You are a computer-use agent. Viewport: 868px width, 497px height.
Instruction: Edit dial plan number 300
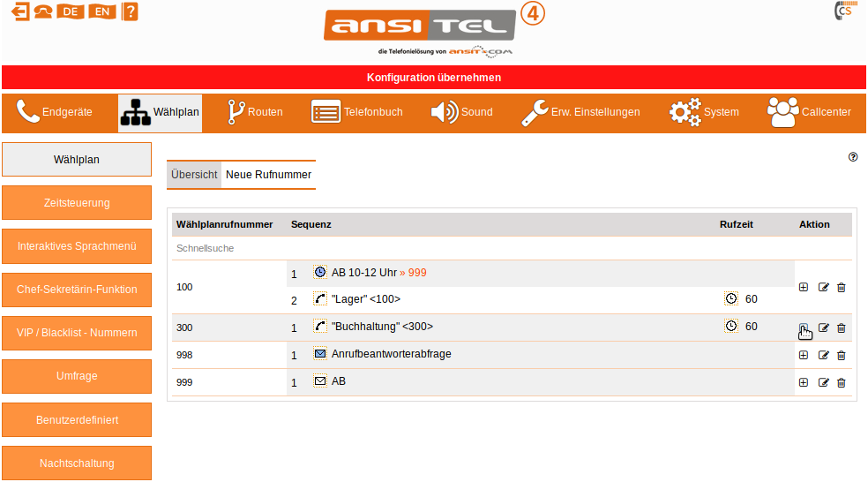(823, 328)
